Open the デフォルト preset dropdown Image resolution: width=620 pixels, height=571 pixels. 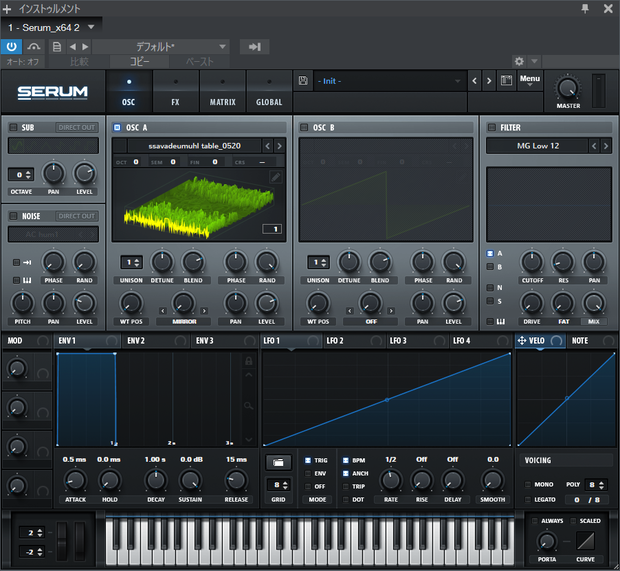[161, 47]
